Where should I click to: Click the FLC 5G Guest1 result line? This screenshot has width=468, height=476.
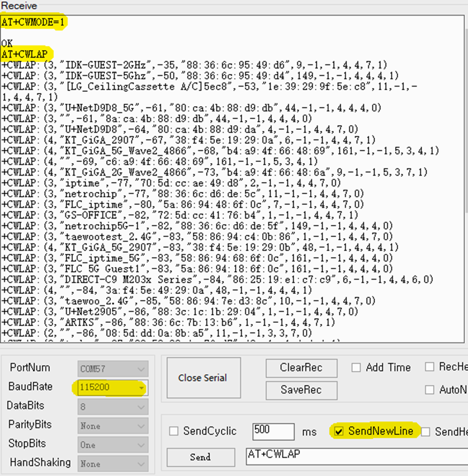point(197,269)
